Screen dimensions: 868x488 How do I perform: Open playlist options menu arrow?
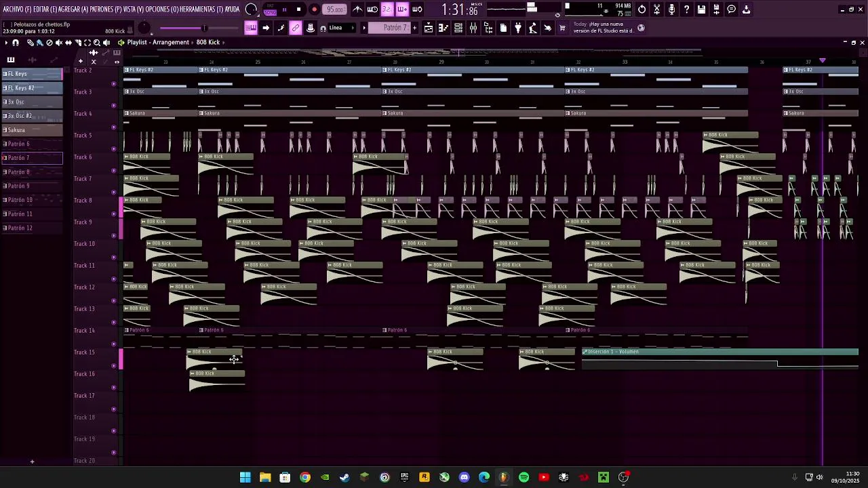click(x=6, y=43)
